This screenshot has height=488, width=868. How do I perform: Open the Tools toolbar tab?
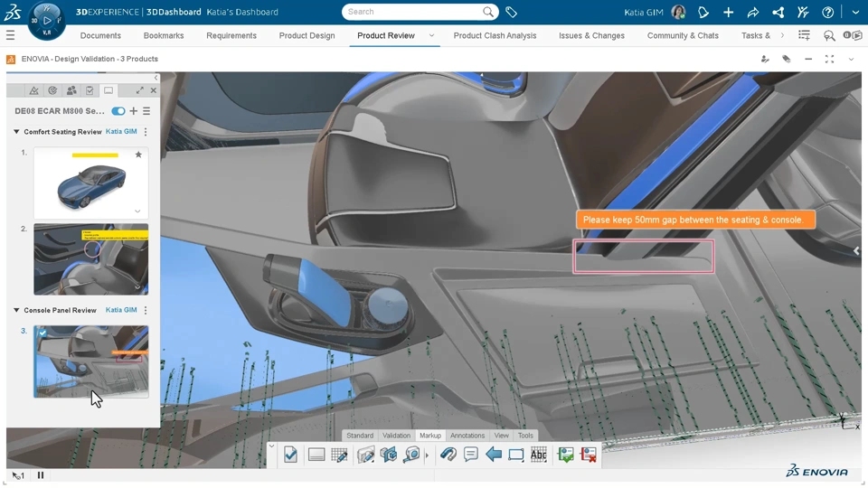point(525,436)
